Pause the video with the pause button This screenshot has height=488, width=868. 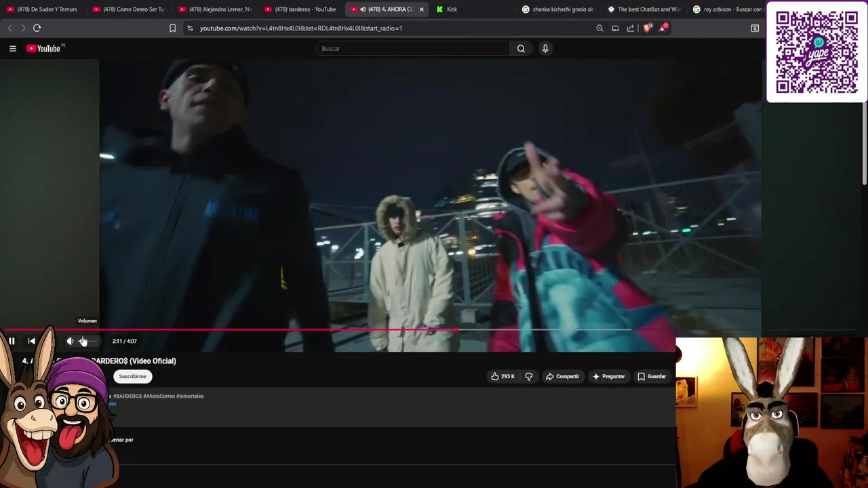tap(12, 341)
